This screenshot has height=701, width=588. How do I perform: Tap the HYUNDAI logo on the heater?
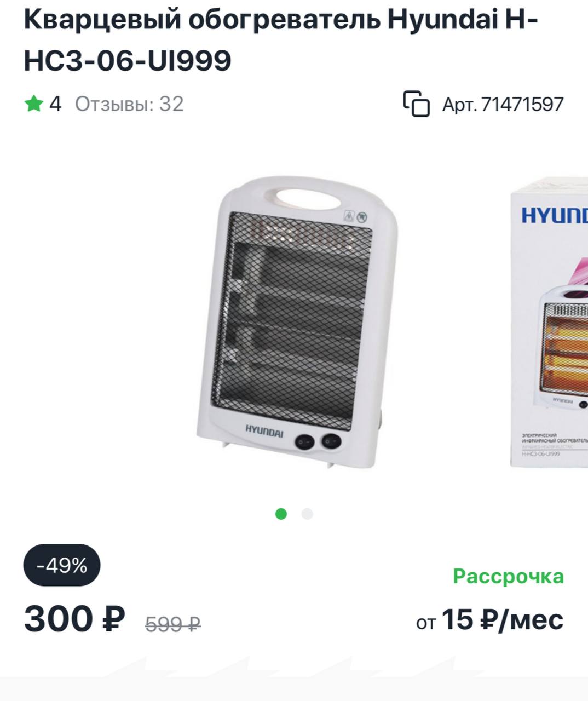point(264,432)
